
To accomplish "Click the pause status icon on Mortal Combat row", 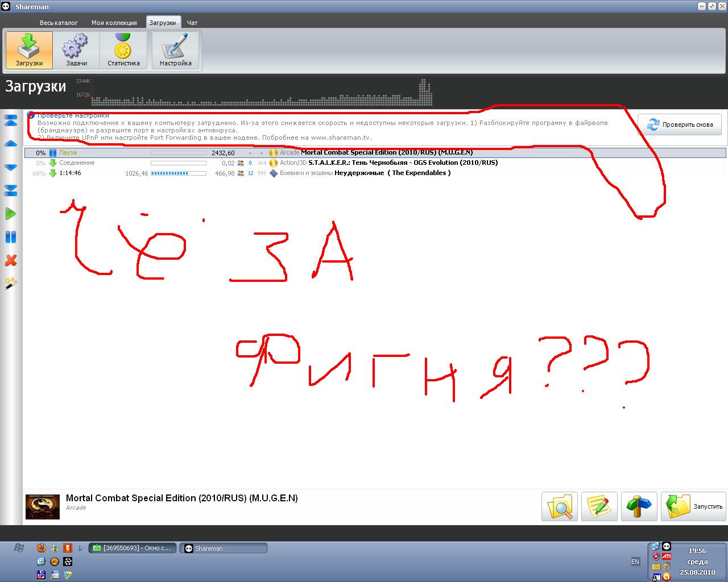I will tap(53, 152).
